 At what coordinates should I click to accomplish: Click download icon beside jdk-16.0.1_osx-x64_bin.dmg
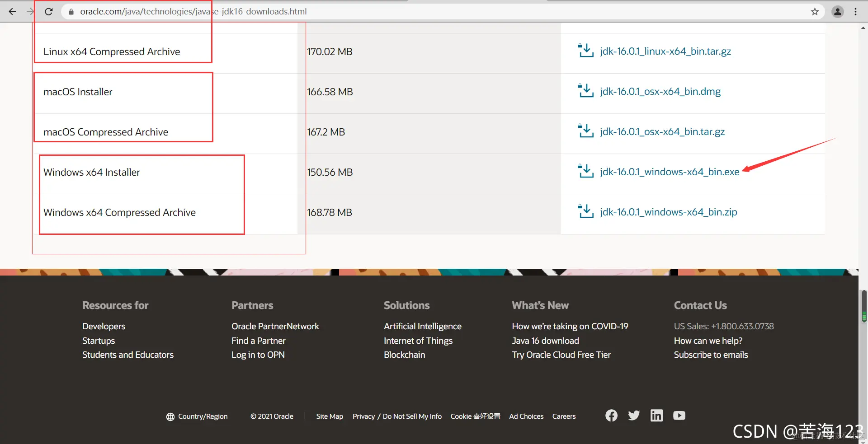[586, 91]
